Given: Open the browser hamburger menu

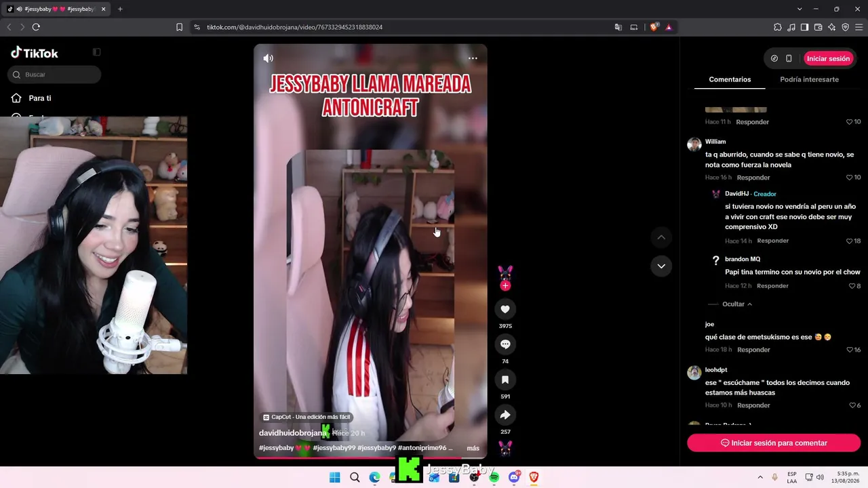Looking at the screenshot, I should pos(859,27).
